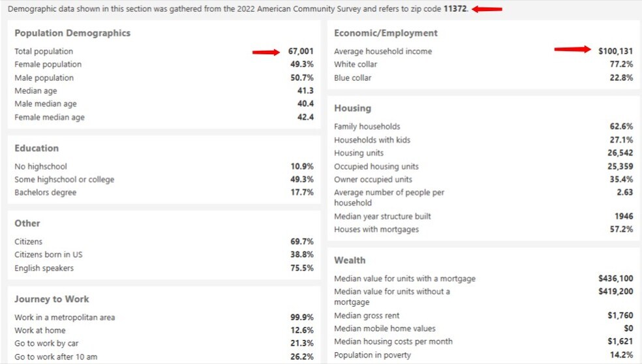
Task: Click the Education section heading
Action: [37, 148]
